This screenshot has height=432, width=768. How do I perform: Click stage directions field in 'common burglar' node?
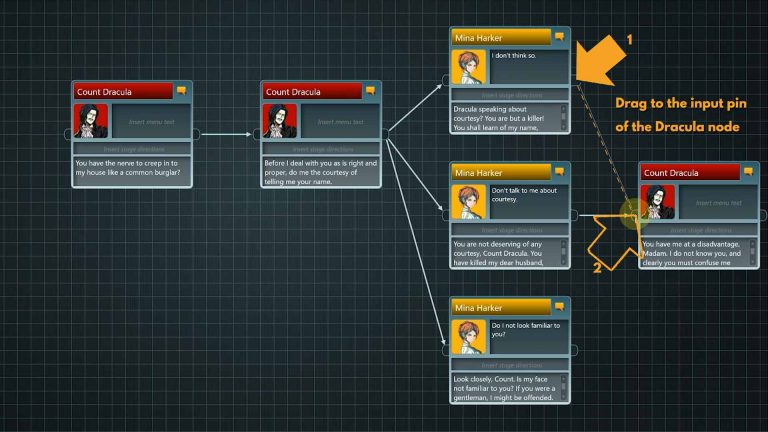tap(132, 149)
